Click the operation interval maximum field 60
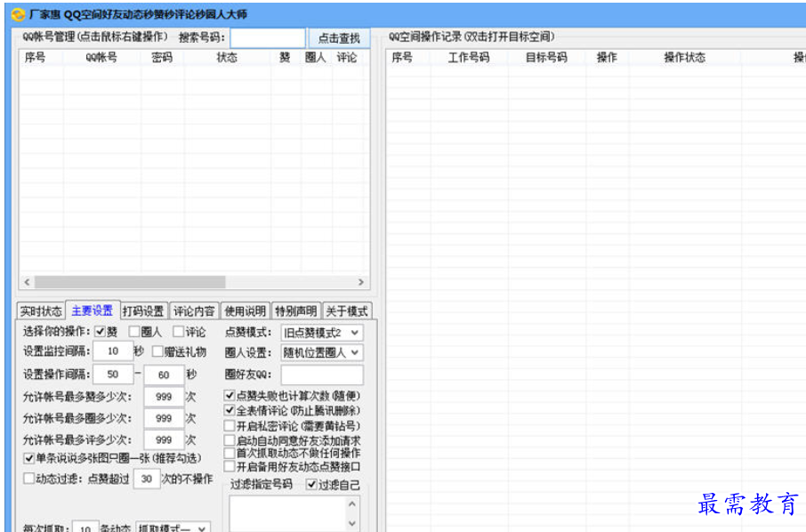This screenshot has height=532, width=806. (164, 375)
